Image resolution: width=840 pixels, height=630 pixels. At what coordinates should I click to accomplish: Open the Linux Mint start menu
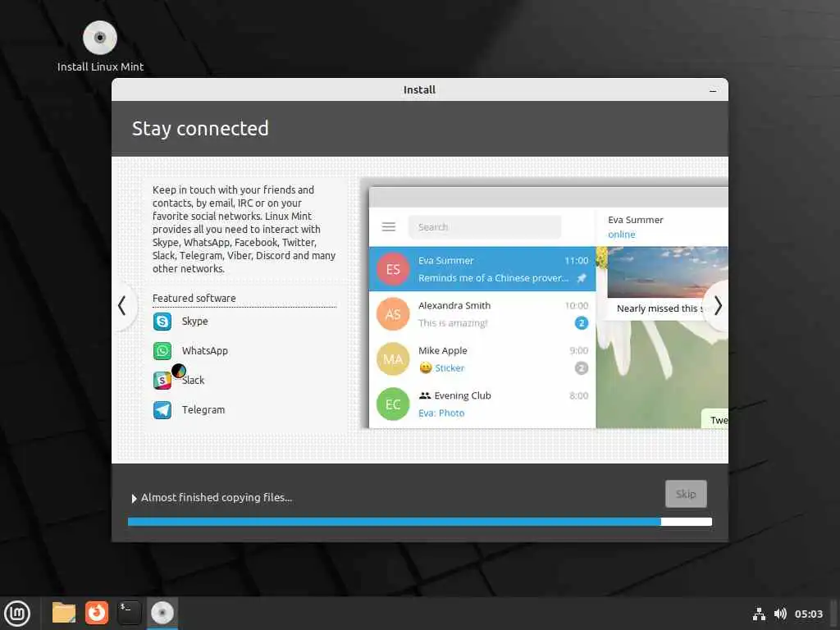[17, 613]
